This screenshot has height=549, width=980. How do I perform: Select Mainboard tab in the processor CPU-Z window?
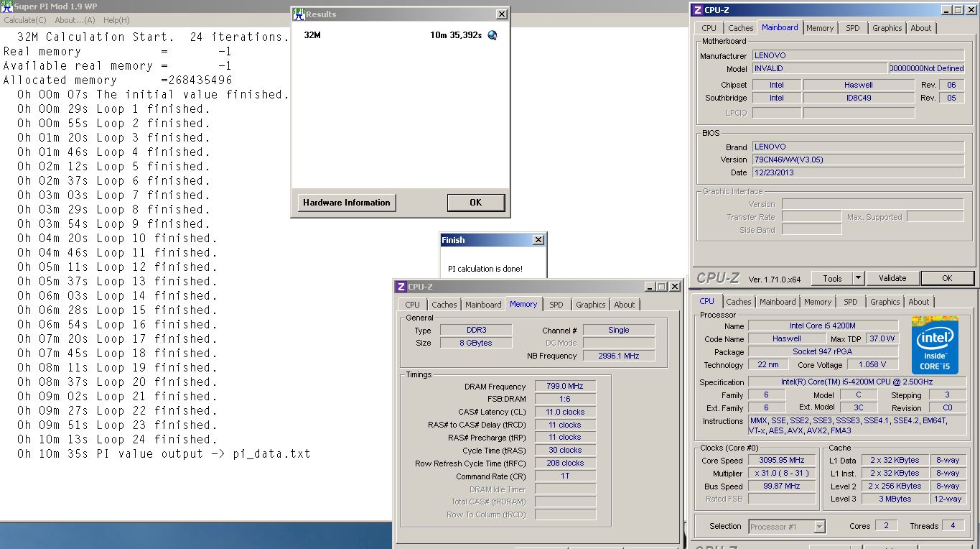tap(778, 302)
